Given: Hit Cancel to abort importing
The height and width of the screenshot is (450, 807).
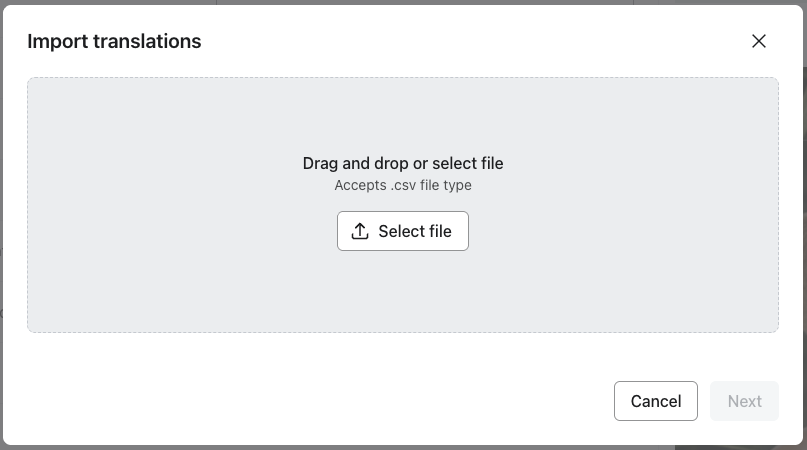Looking at the screenshot, I should (656, 401).
